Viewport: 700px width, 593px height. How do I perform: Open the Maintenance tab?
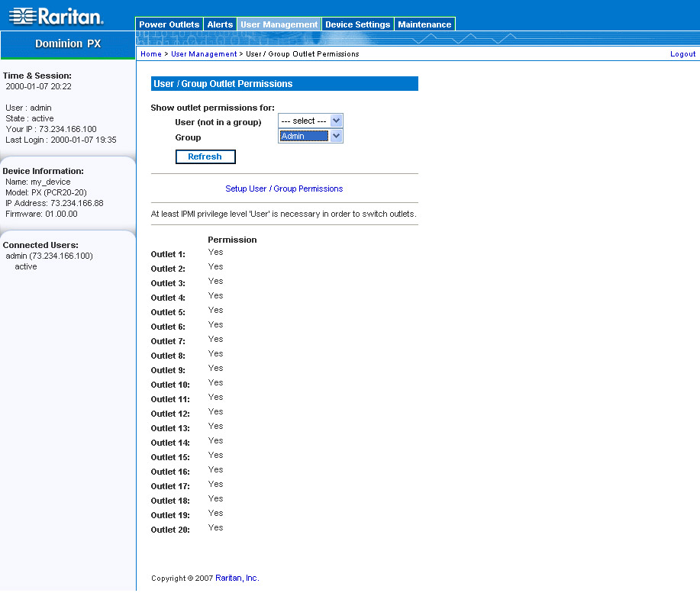424,24
